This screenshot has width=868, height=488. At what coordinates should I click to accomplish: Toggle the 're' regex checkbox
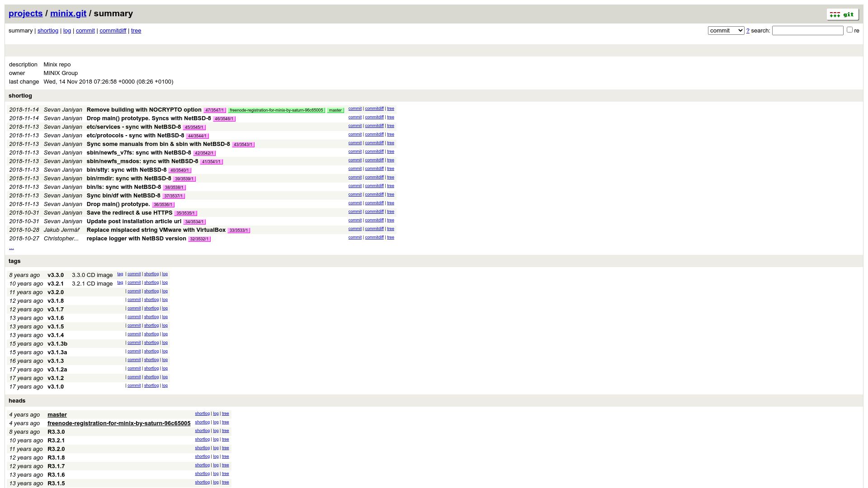point(849,30)
